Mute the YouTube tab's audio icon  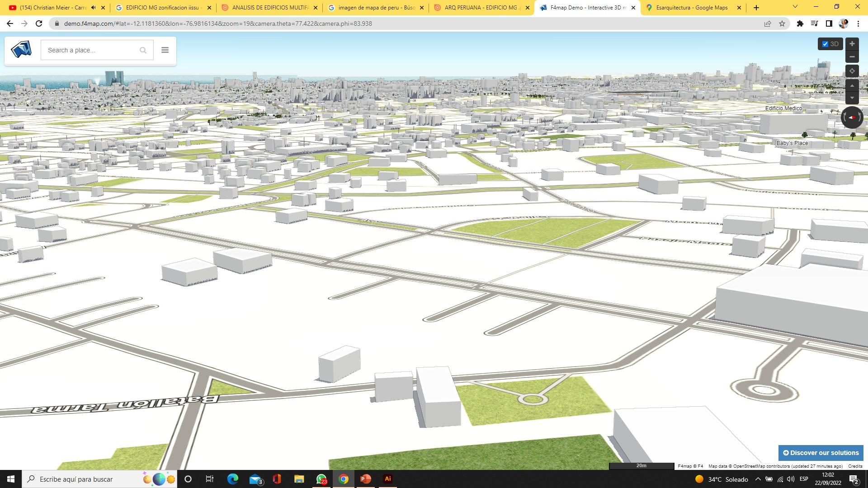[93, 8]
